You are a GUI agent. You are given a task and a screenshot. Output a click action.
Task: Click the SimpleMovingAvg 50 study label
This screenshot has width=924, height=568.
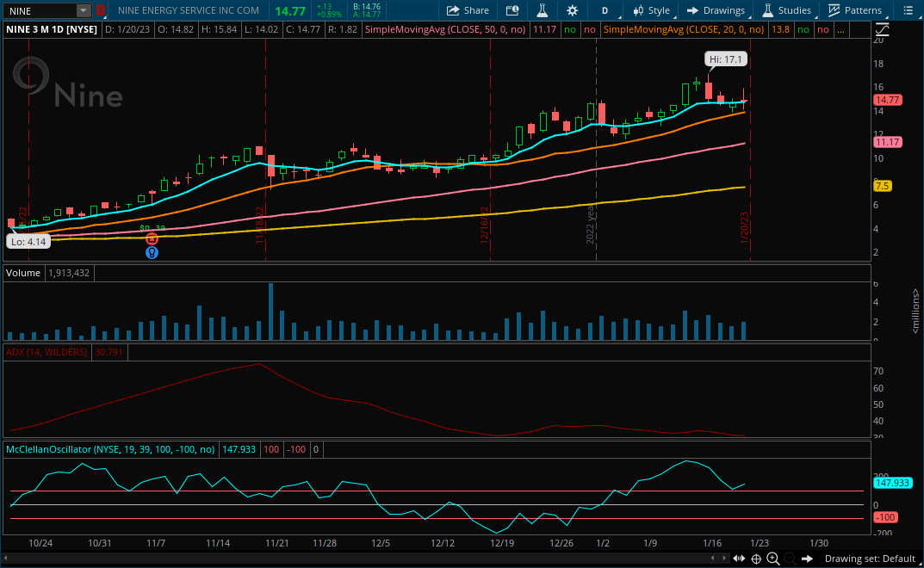[445, 29]
